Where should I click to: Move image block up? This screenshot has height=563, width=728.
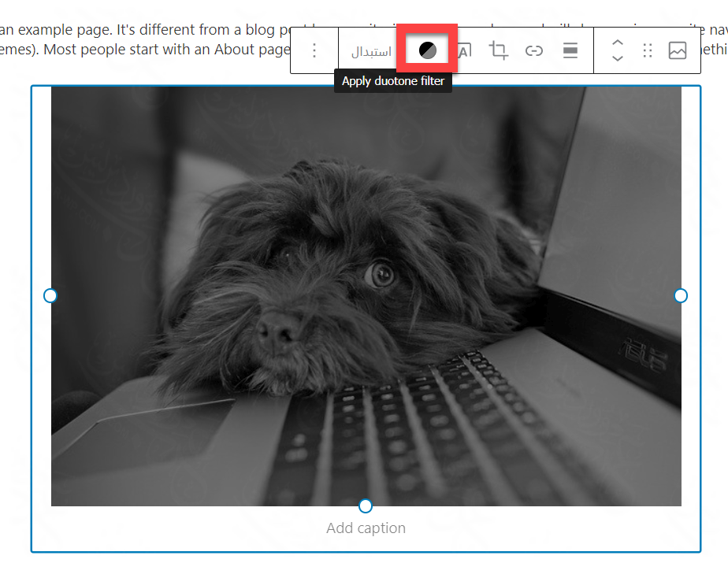pos(618,43)
